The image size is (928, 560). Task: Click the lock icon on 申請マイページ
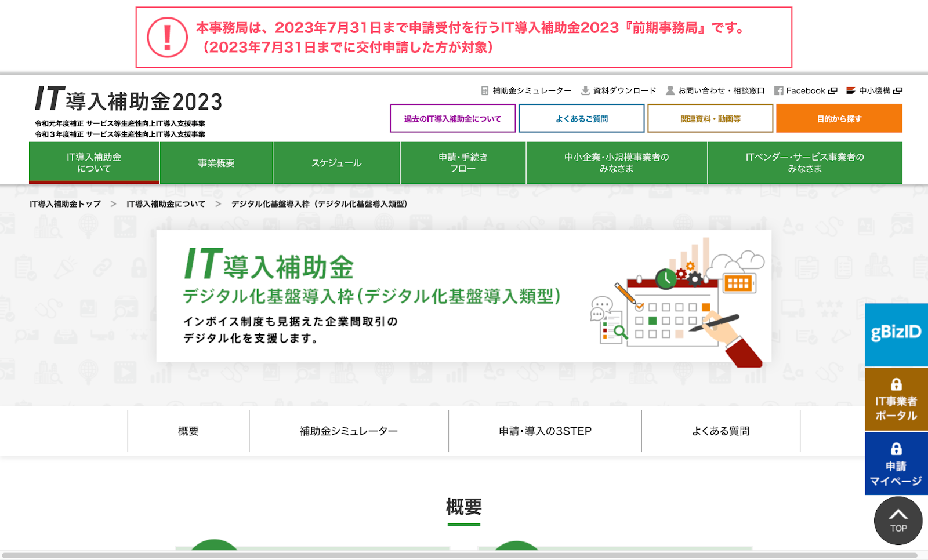[x=896, y=449]
